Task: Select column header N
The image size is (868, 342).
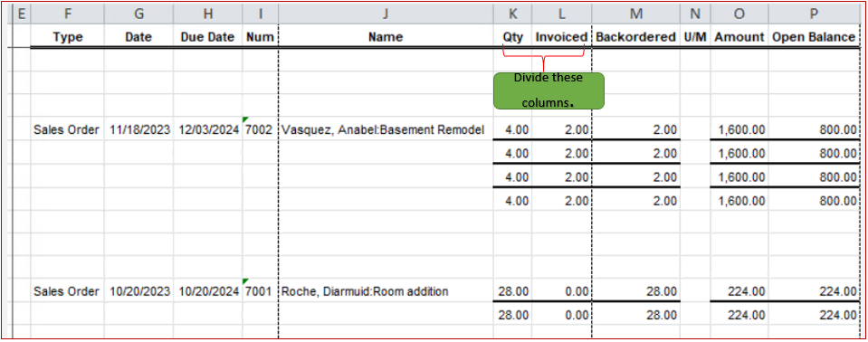Action: [695, 14]
